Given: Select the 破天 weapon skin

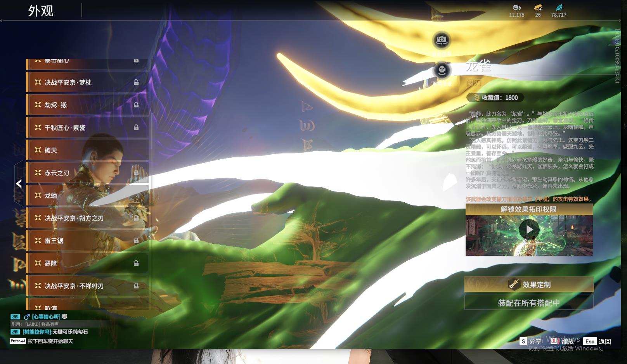Looking at the screenshot, I should (x=87, y=150).
